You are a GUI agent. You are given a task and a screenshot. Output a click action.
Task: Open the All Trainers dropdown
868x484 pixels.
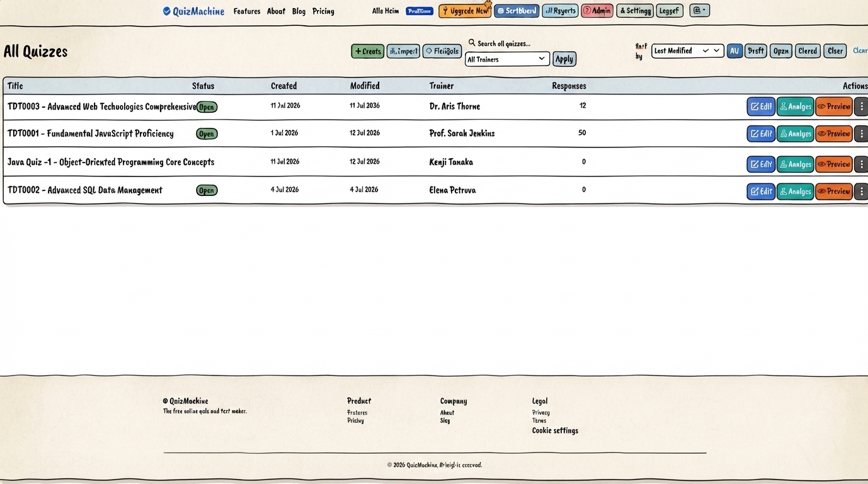507,59
